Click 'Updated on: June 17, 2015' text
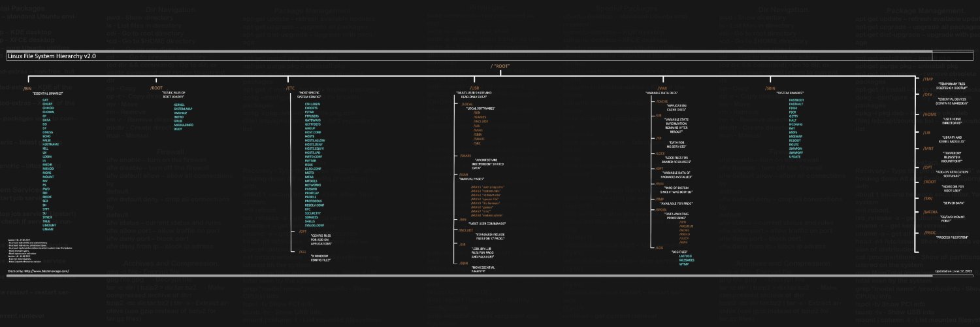 [954, 270]
